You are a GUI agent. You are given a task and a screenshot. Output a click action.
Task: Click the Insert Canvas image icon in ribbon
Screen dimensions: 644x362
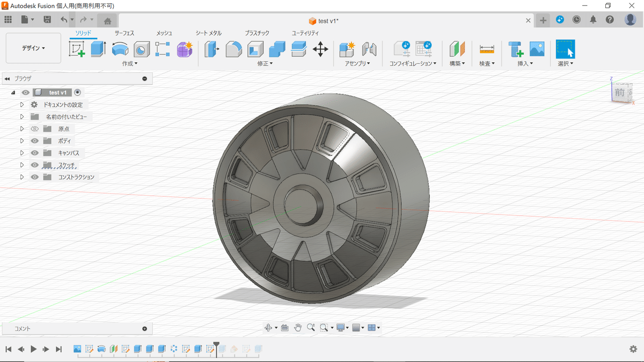tap(537, 49)
